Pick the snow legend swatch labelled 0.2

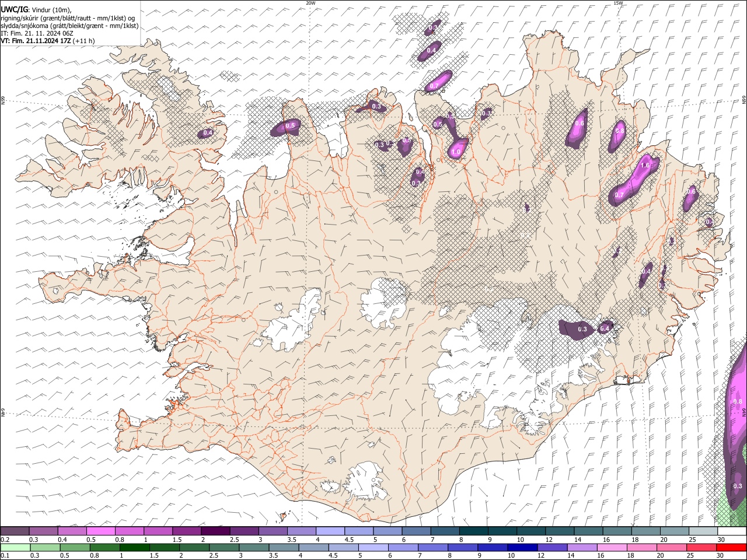pos(15,531)
